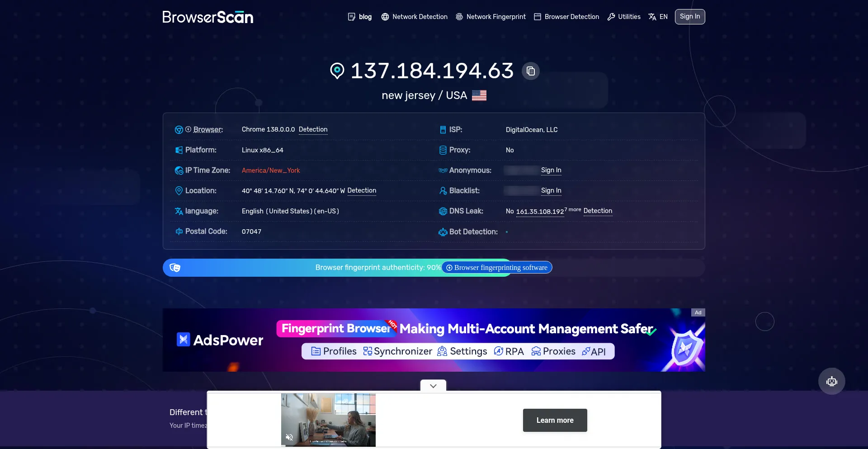Click the Chrome browser icon in Browser row

click(179, 130)
